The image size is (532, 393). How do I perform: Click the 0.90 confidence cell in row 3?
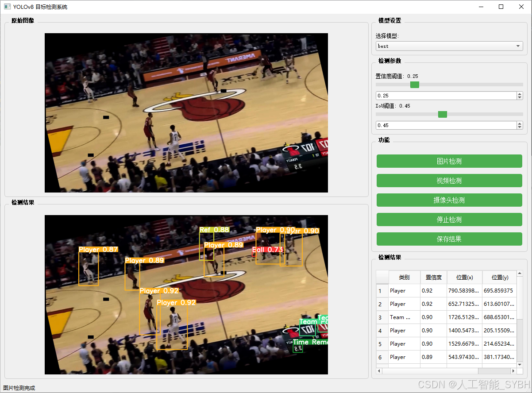point(433,317)
